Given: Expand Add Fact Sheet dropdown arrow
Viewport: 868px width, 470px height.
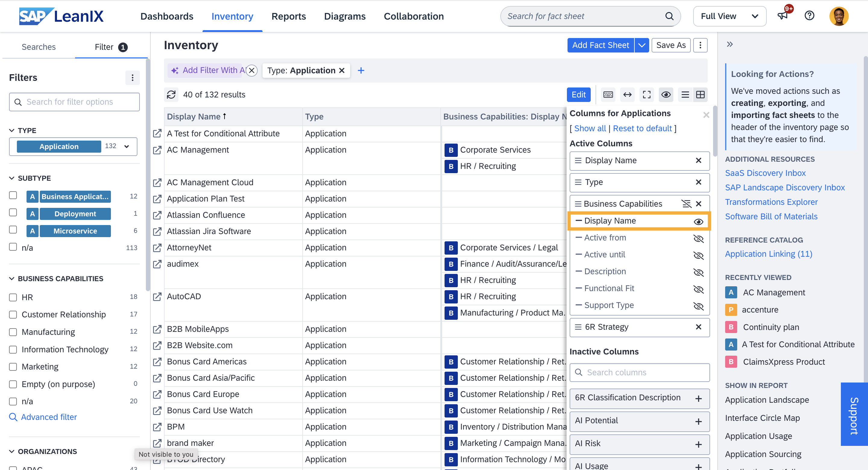Looking at the screenshot, I should pyautogui.click(x=642, y=45).
